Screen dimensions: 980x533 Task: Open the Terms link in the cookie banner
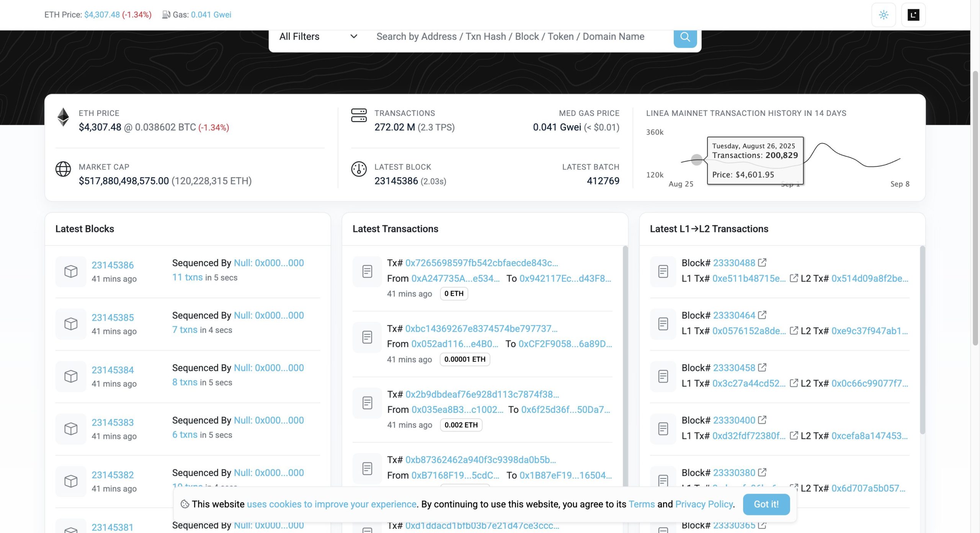[641, 504]
